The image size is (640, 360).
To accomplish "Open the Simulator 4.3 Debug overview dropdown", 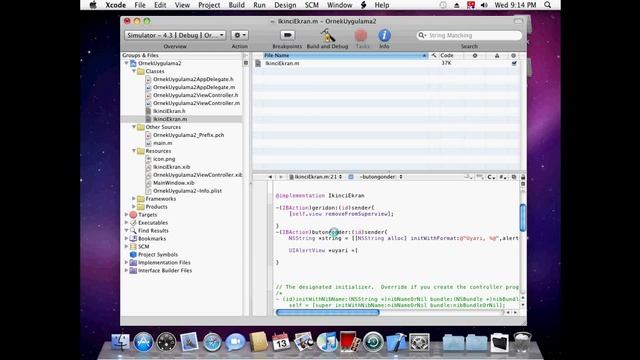I will pyautogui.click(x=175, y=36).
